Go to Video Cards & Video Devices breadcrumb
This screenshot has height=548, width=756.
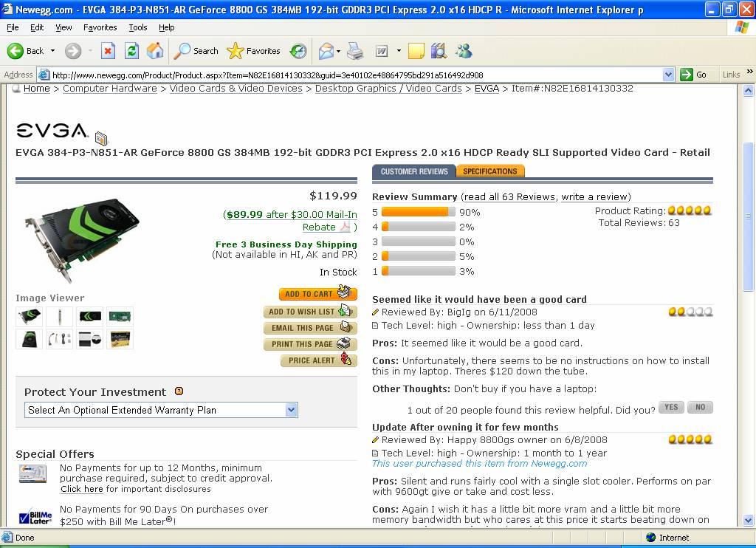(236, 89)
